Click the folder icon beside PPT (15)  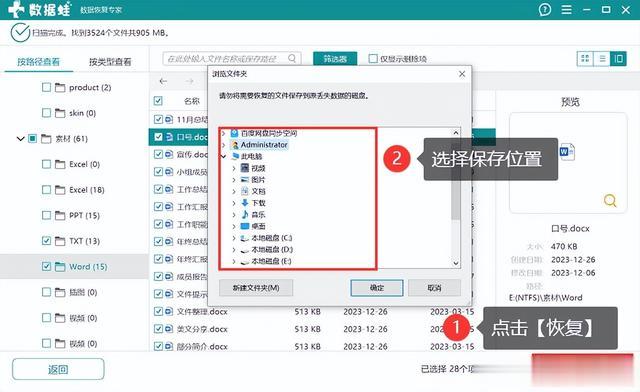coord(60,215)
